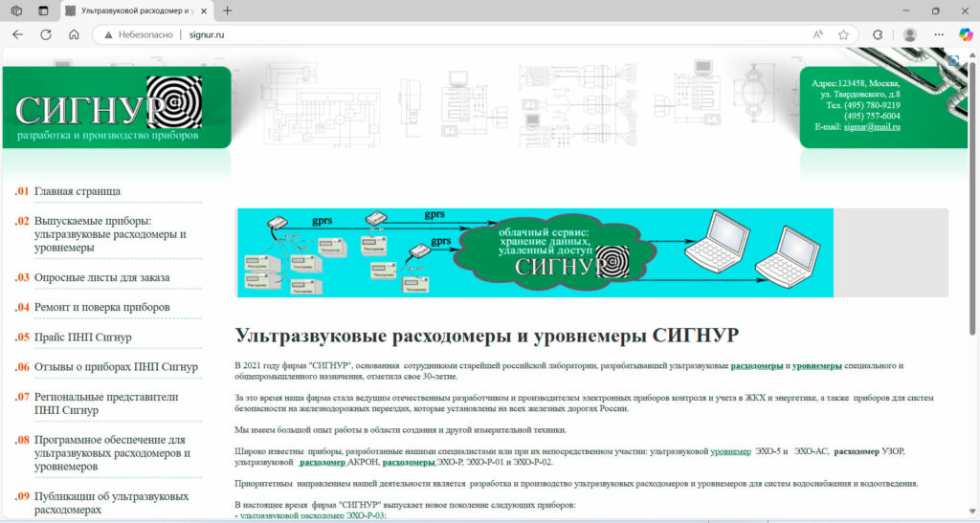The width and height of the screenshot is (980, 523).
Task: Show the Небезопасно site security info
Action: click(139, 35)
